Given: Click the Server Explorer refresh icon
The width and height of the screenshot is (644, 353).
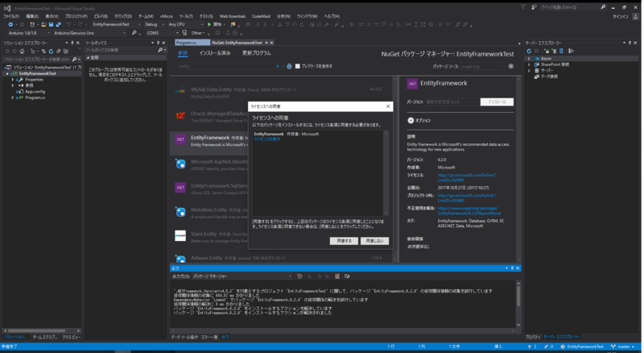Looking at the screenshot, I should 529,51.
